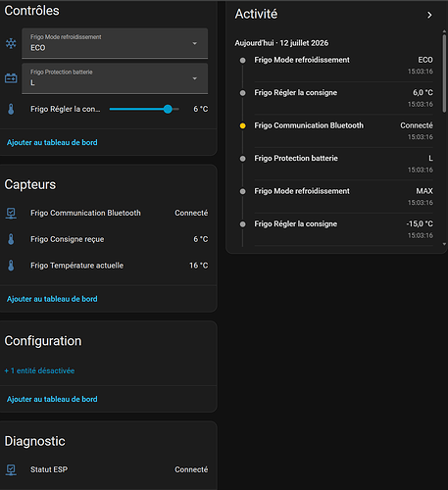
Task: Click the network icon next to Frigo Communication Bluetooth sensor
Action: pos(11,214)
